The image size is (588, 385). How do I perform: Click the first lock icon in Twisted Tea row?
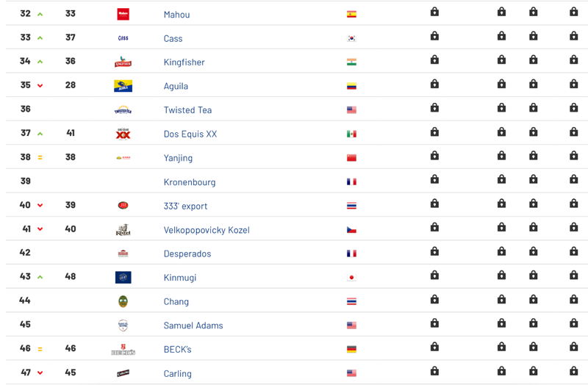434,108
